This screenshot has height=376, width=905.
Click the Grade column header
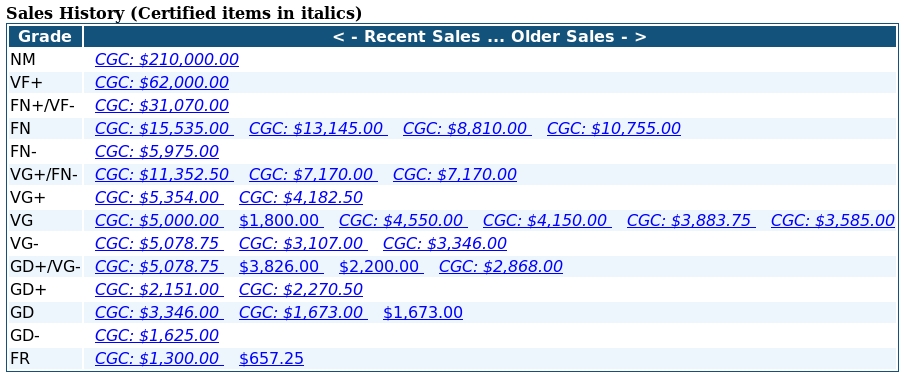[x=45, y=36]
